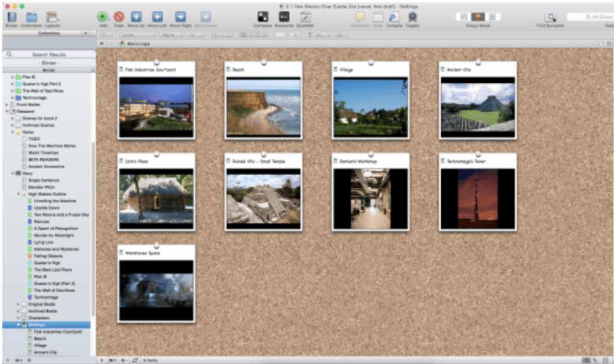The height and width of the screenshot is (364, 614).
Task: Expand the Plan B folder
Action: point(13,77)
